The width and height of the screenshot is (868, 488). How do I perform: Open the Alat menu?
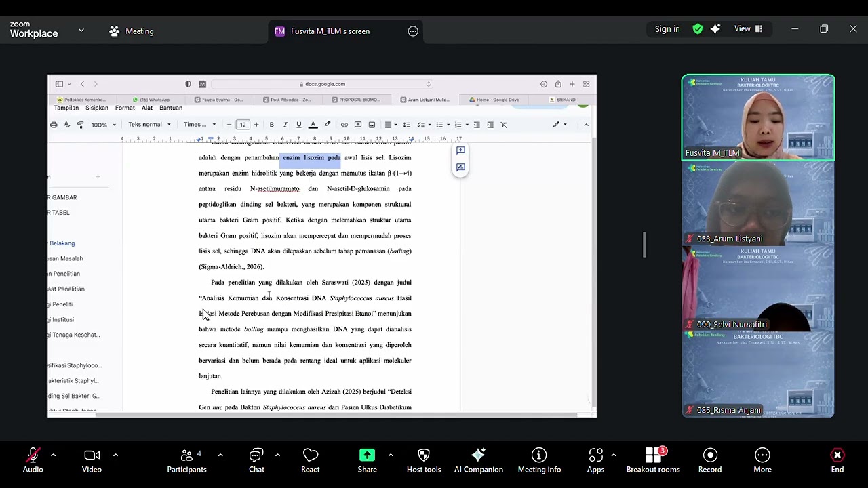147,108
